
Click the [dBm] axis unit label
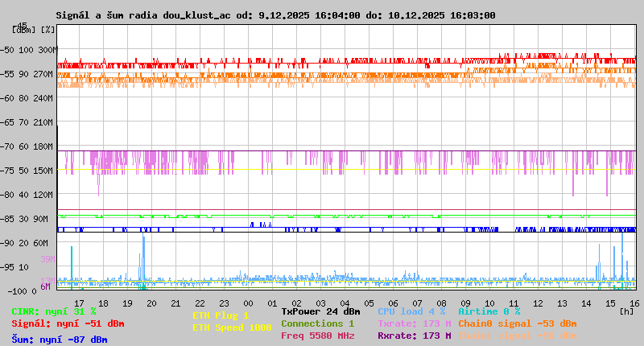point(23,30)
